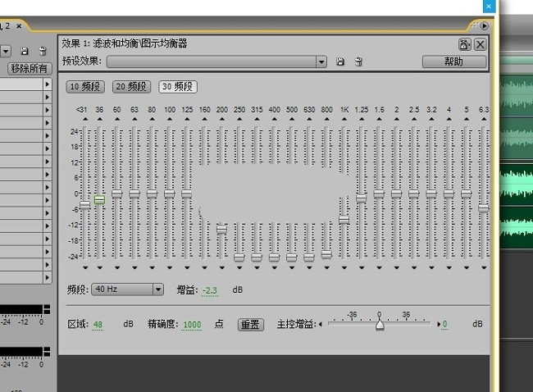Screen dimensions: 533x392
Task: Expand the last effects rack slot arrow
Action: click(48, 278)
